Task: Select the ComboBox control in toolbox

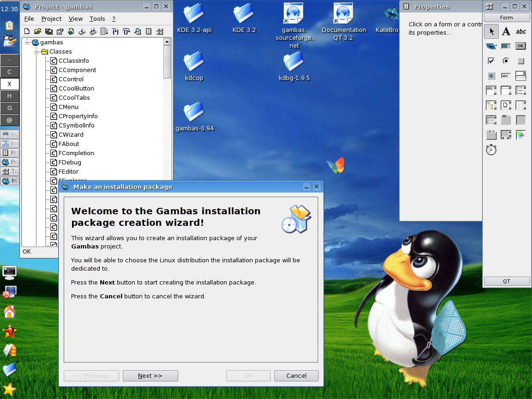Action: click(520, 76)
